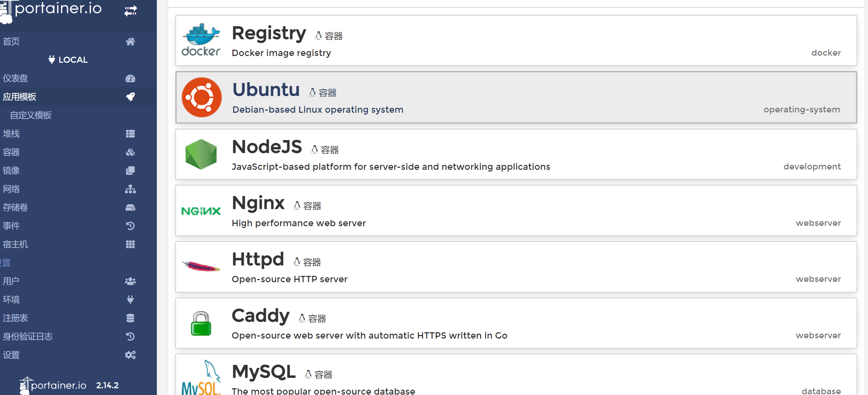This screenshot has width=868, height=395.
Task: Select the NodeJS template title
Action: pyautogui.click(x=267, y=147)
